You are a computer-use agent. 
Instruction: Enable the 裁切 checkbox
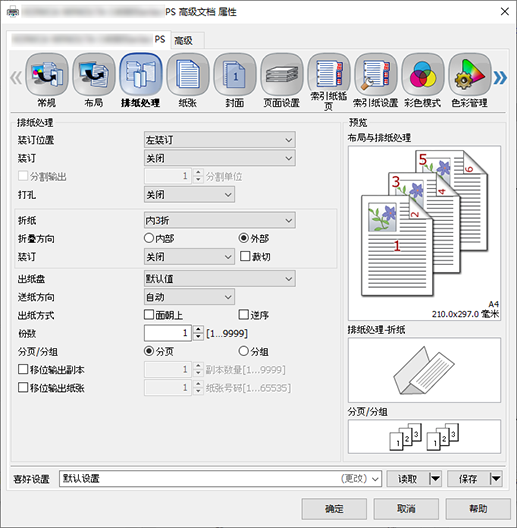pos(245,256)
